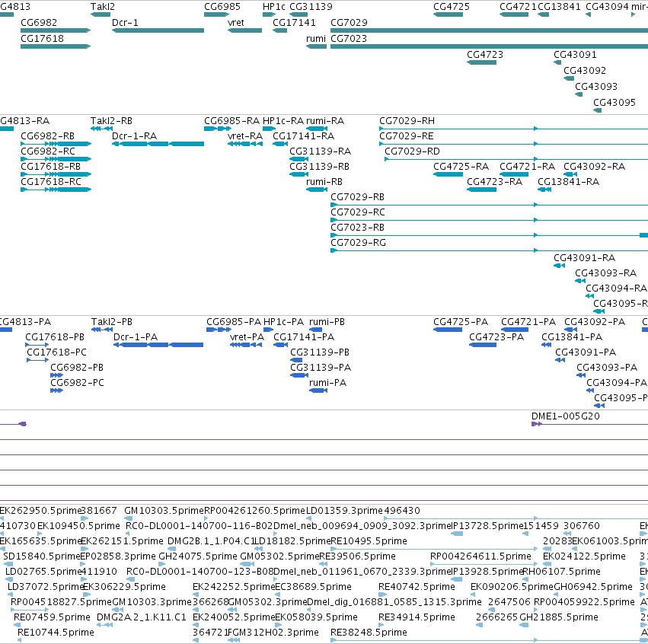
Task: Select transcript CG17618-RC
Action: point(56,190)
